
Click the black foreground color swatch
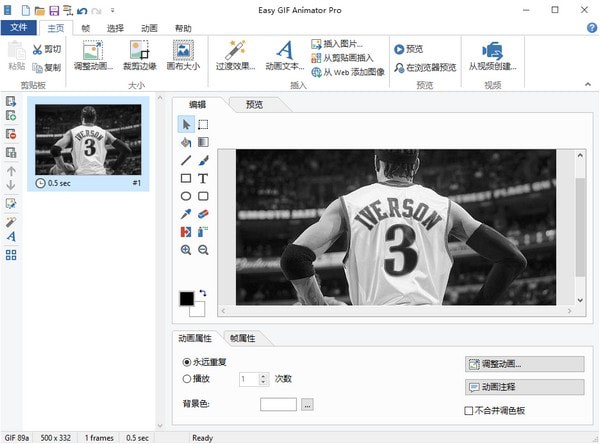tap(186, 298)
